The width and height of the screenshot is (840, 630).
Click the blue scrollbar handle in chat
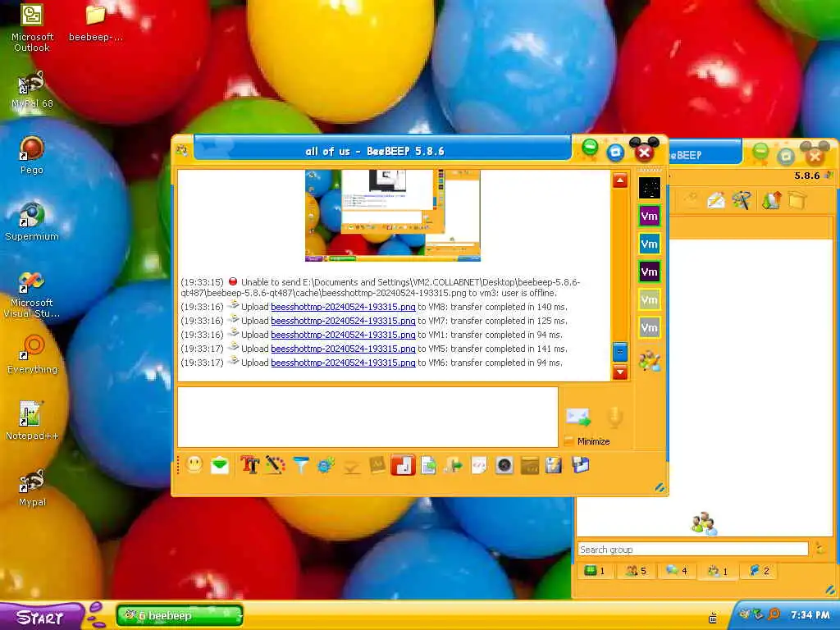[620, 351]
